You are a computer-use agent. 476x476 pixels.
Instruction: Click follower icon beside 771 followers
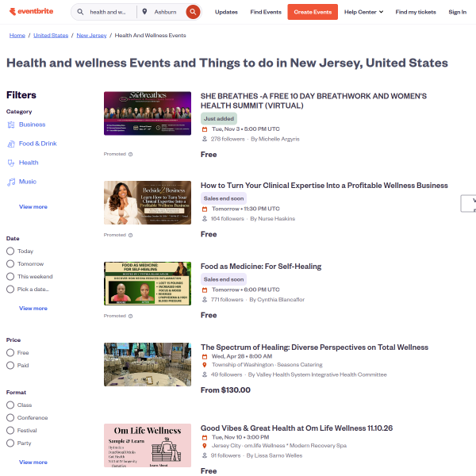click(205, 300)
